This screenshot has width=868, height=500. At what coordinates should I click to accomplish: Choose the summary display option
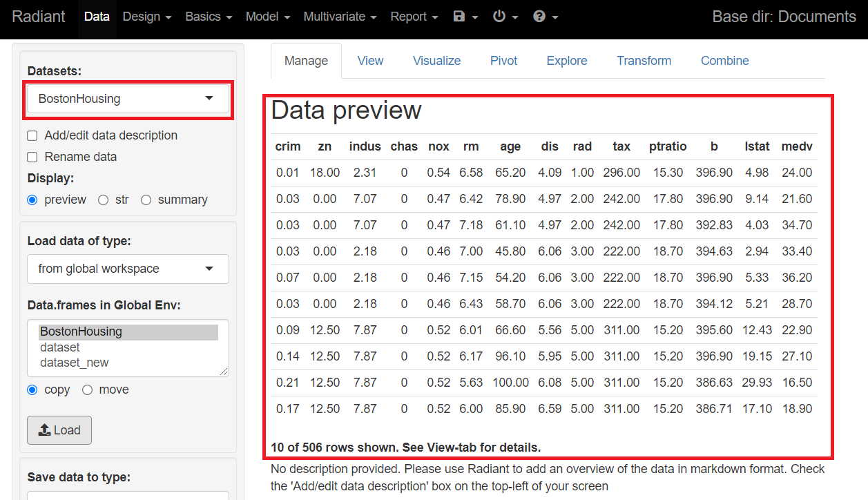[146, 200]
